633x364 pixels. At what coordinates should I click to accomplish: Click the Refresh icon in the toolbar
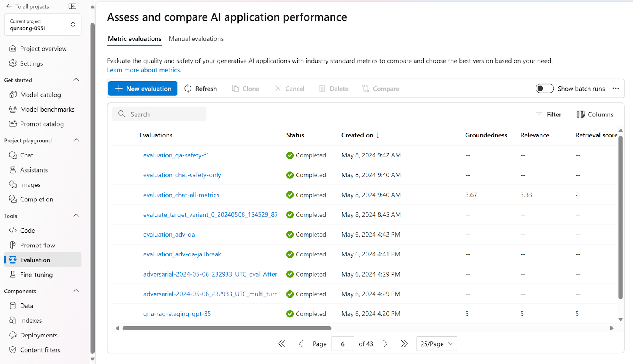point(188,89)
